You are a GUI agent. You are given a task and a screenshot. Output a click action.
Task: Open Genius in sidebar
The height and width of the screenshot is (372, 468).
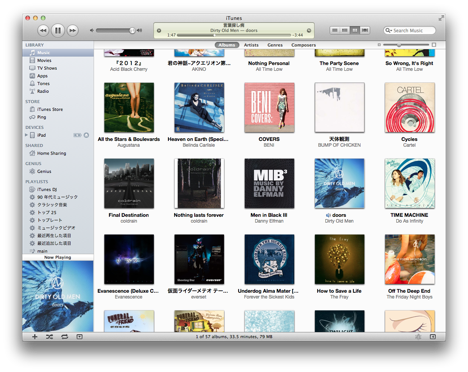tap(58, 171)
